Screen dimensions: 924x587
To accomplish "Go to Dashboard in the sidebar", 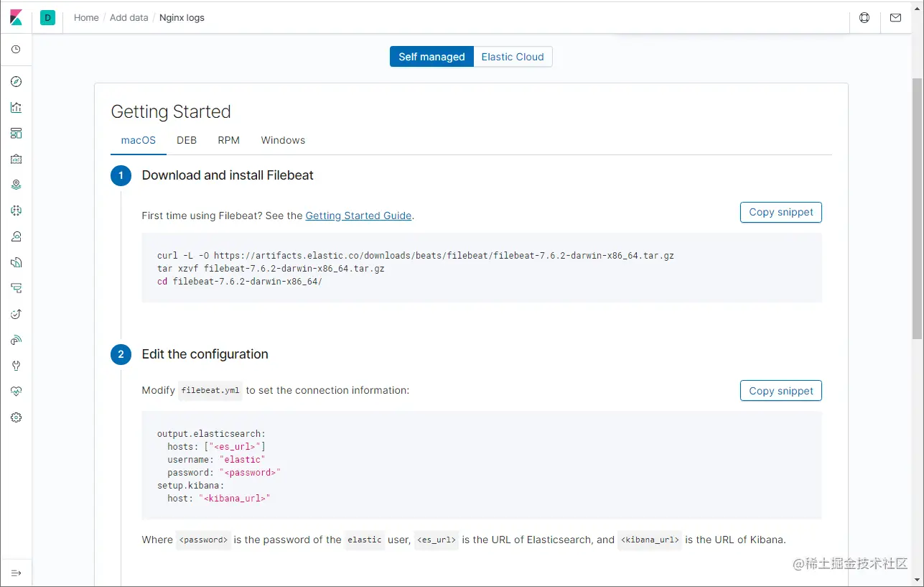I will [17, 134].
